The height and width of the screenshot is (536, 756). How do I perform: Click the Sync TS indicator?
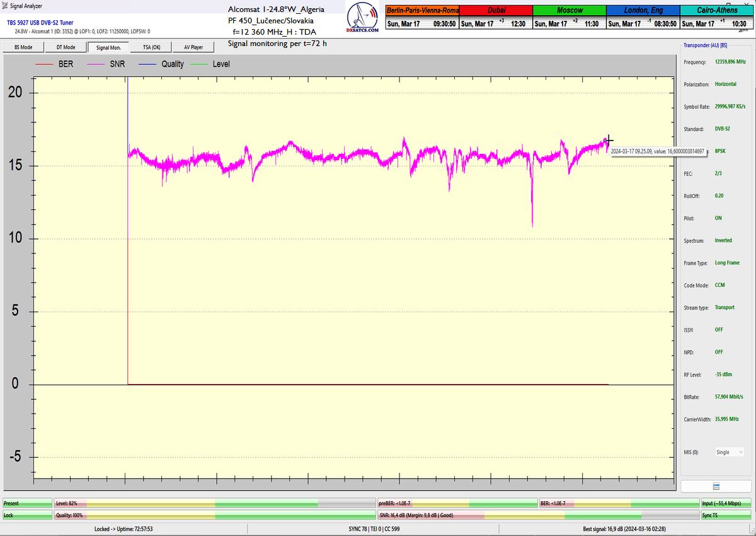[728, 515]
